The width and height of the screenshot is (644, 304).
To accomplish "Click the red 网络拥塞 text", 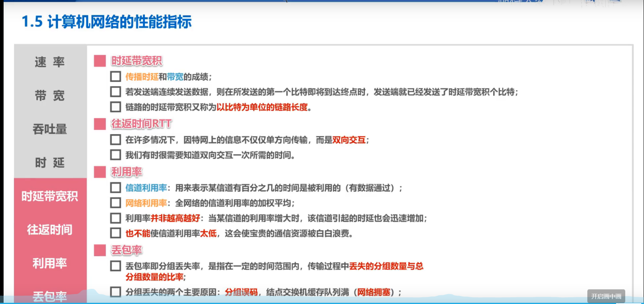I will tap(373, 292).
